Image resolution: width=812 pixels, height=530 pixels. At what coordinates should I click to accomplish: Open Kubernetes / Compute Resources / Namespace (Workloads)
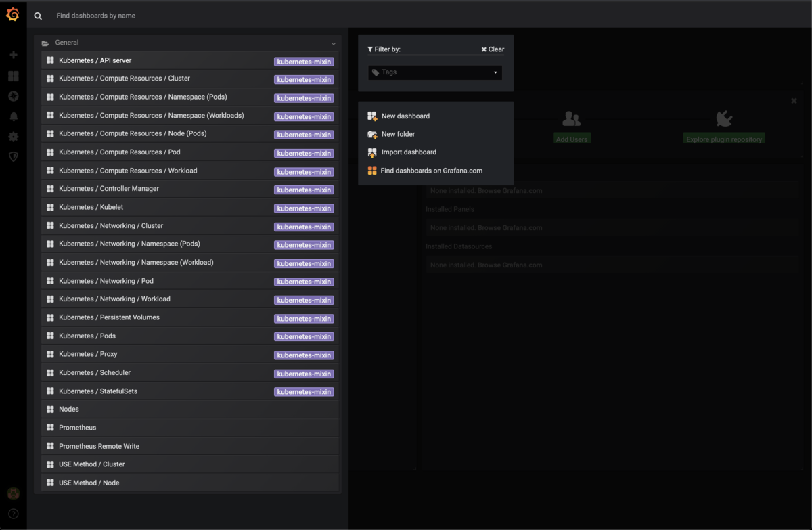pos(190,115)
